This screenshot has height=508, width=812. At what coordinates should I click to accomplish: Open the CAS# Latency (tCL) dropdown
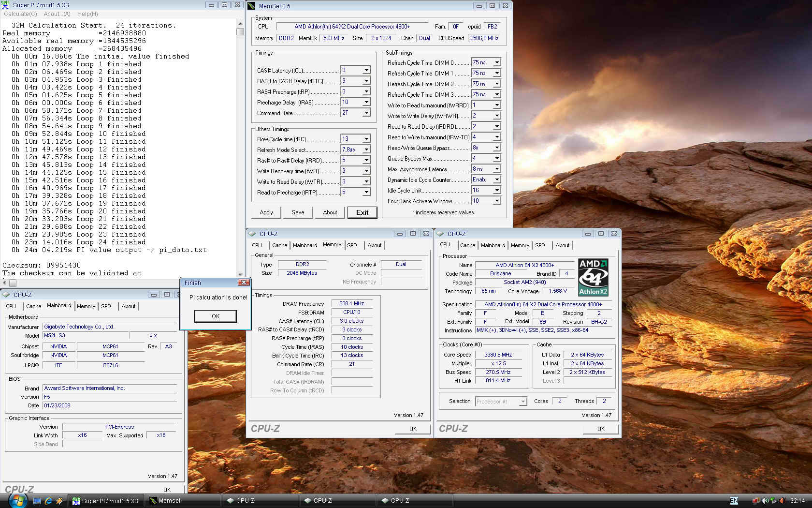coord(366,70)
